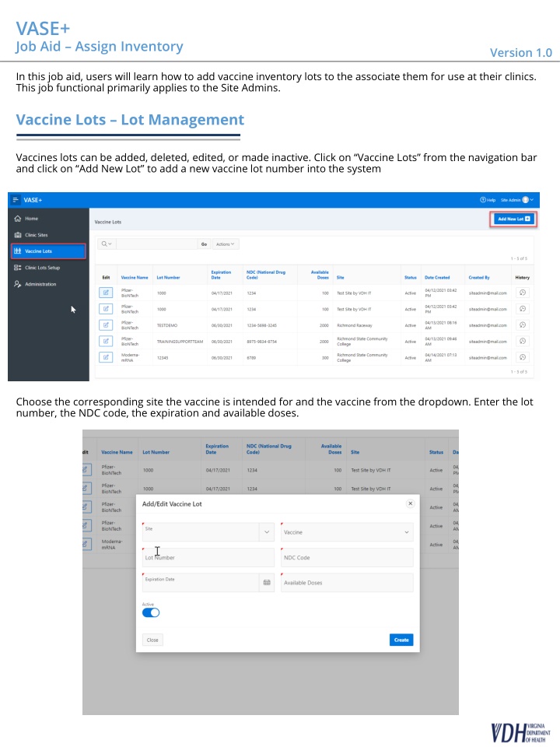The image size is (560, 747).
Task: Expand the Actions dropdown menu
Action: [x=226, y=244]
